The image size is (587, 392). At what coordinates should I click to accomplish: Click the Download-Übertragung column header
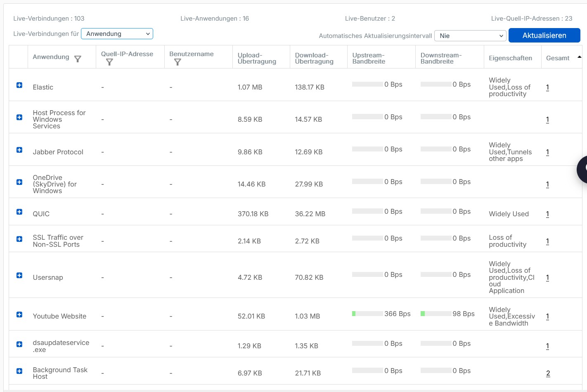point(314,58)
